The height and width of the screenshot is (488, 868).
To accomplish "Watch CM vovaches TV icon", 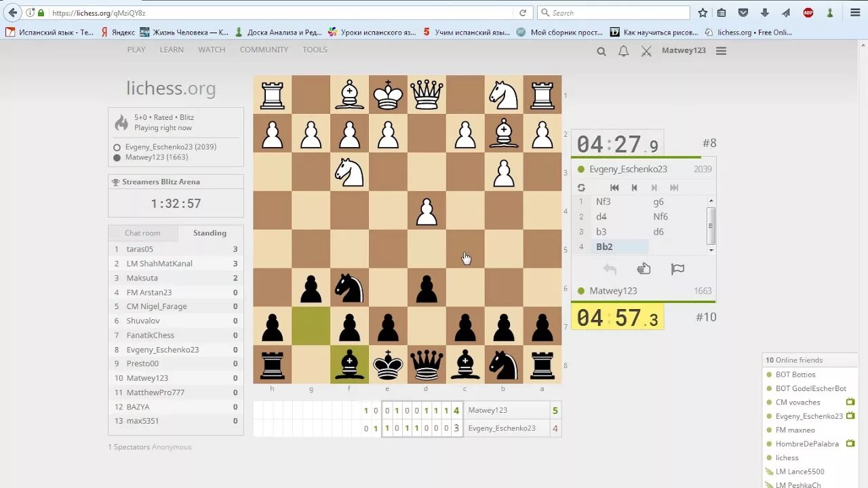I will coord(850,402).
